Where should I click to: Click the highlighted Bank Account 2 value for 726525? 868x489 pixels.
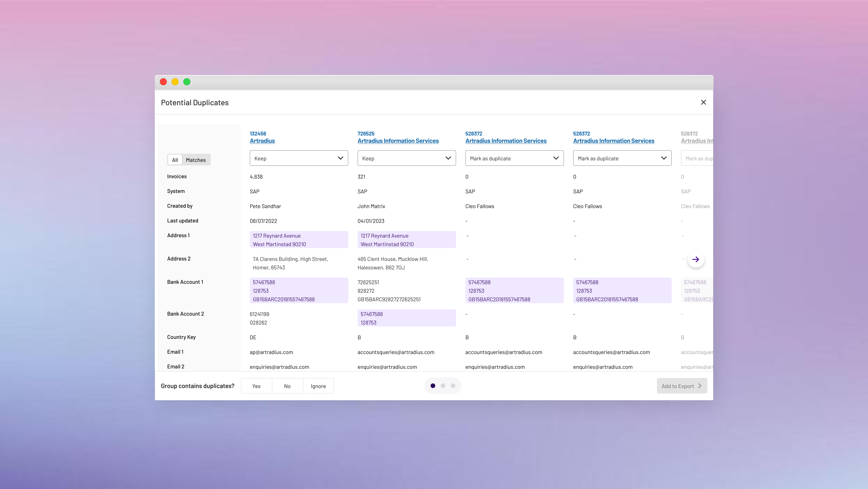(406, 318)
